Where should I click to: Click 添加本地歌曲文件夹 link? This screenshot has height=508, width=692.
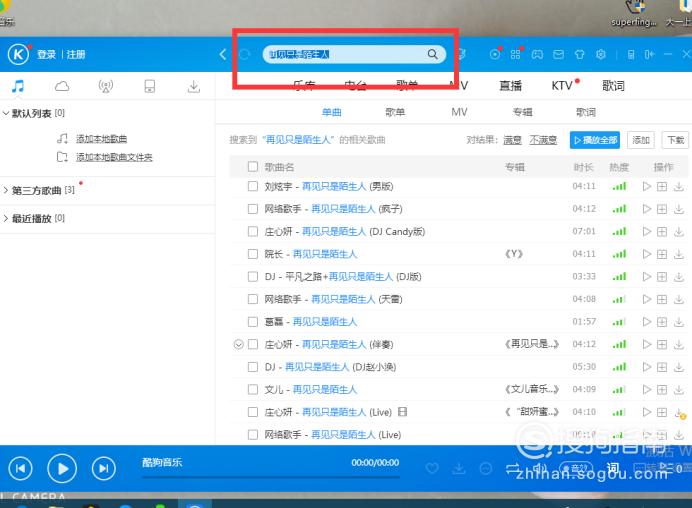coord(114,157)
